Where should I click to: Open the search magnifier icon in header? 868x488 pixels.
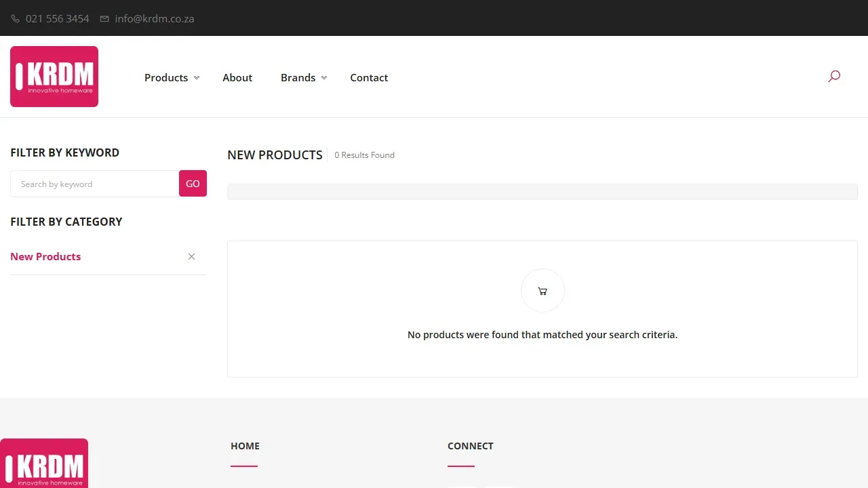tap(834, 77)
